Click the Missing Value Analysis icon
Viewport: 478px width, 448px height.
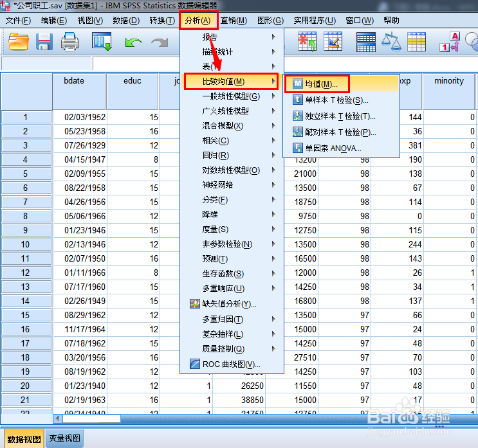195,303
